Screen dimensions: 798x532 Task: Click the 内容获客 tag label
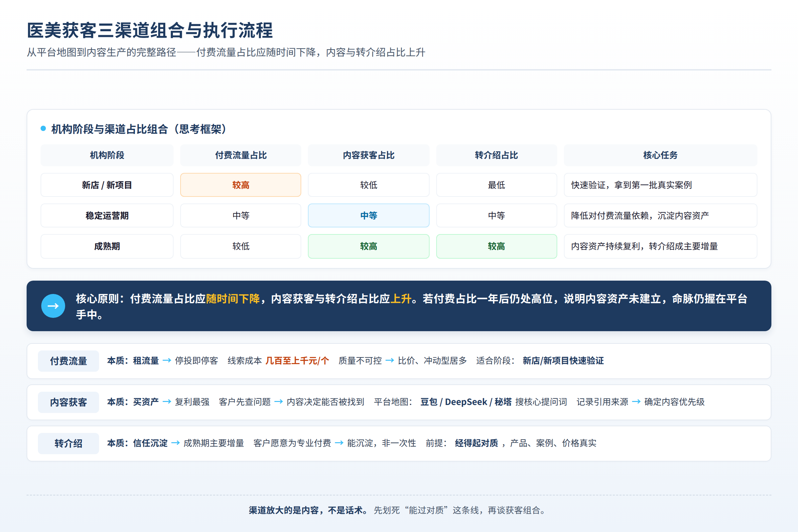[x=68, y=402]
